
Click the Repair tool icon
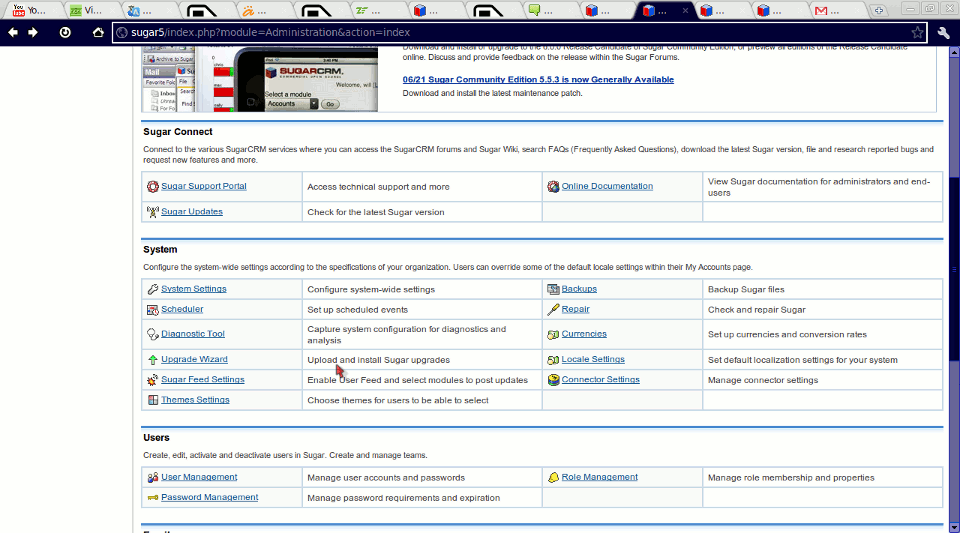tap(553, 310)
